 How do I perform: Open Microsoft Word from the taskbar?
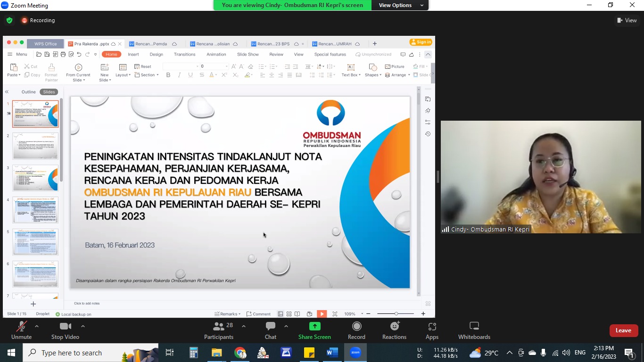click(332, 353)
